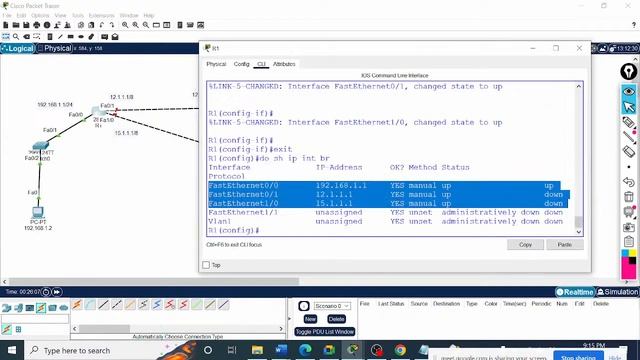Image resolution: width=640 pixels, height=360 pixels.
Task: Click the last magnifier zoom icon in the toolbar
Action: pyautogui.click(x=146, y=25)
